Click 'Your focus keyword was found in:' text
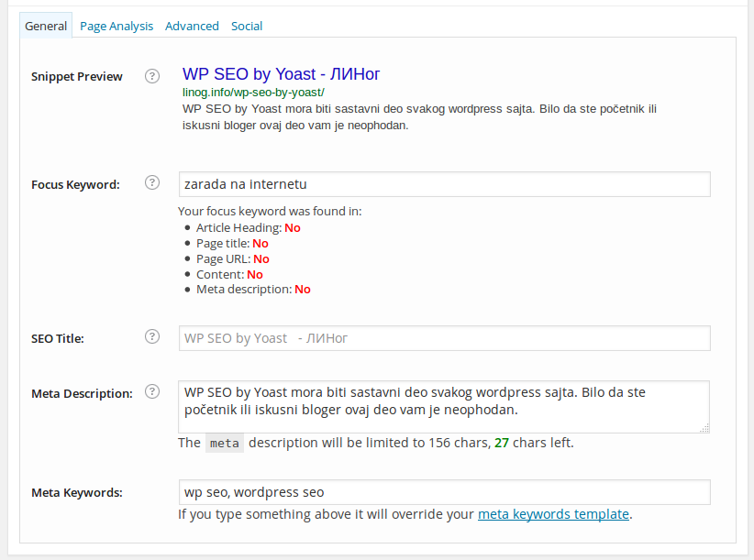The height and width of the screenshot is (560, 754). (x=270, y=212)
